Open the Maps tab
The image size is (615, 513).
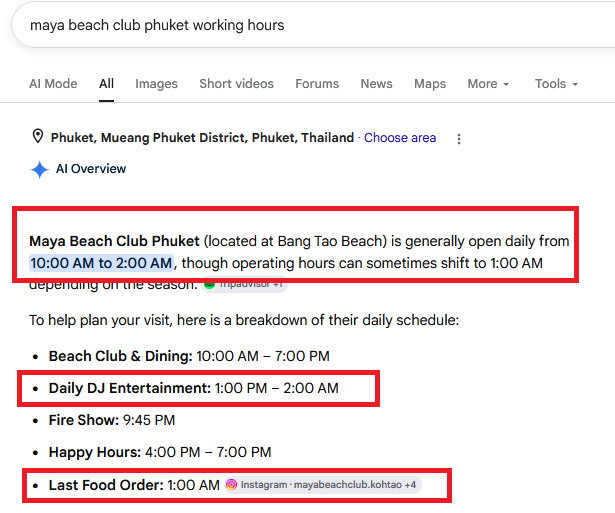(x=430, y=84)
